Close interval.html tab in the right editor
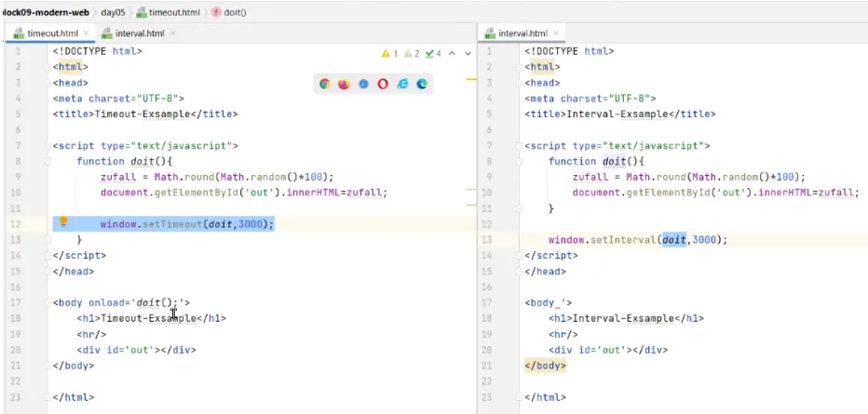Image resolution: width=868 pixels, height=414 pixels. (556, 33)
